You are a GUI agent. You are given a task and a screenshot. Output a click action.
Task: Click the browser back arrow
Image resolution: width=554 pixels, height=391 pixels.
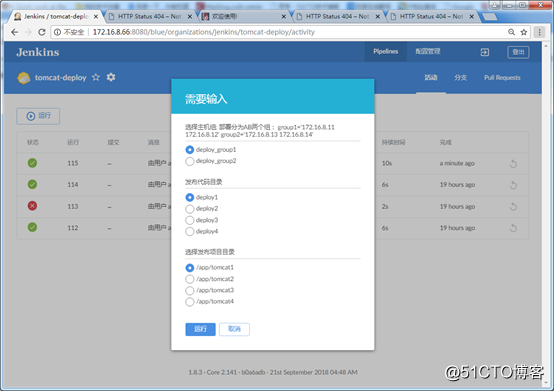(14, 32)
